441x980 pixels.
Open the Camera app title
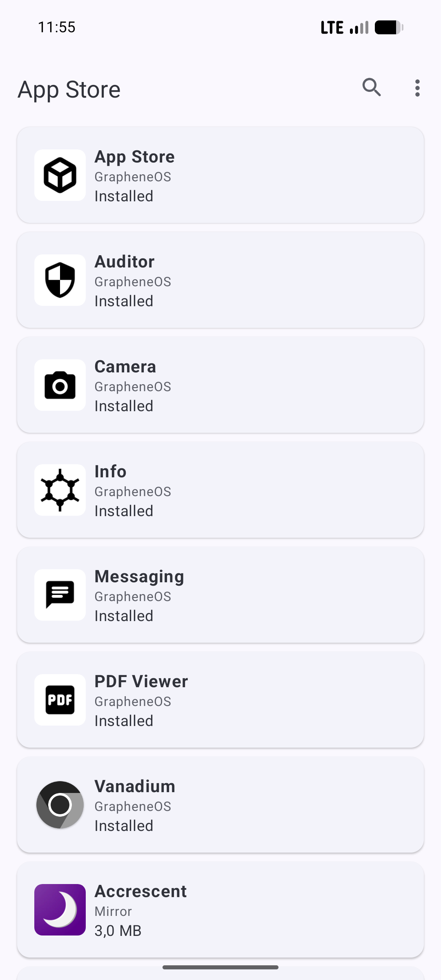tap(125, 367)
